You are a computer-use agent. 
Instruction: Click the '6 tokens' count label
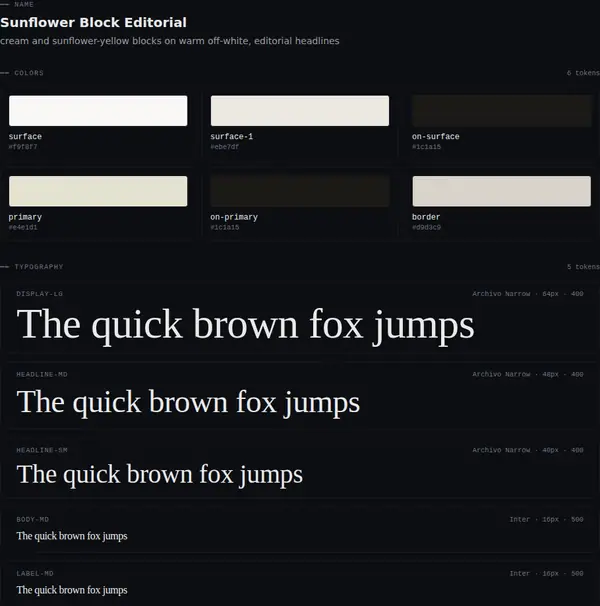tap(583, 73)
